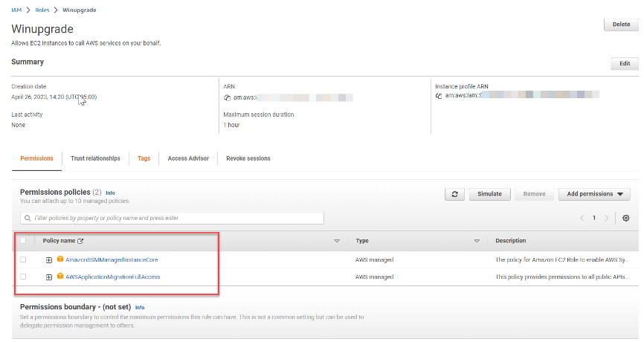
Task: Delete the Winupgrade role
Action: (621, 25)
